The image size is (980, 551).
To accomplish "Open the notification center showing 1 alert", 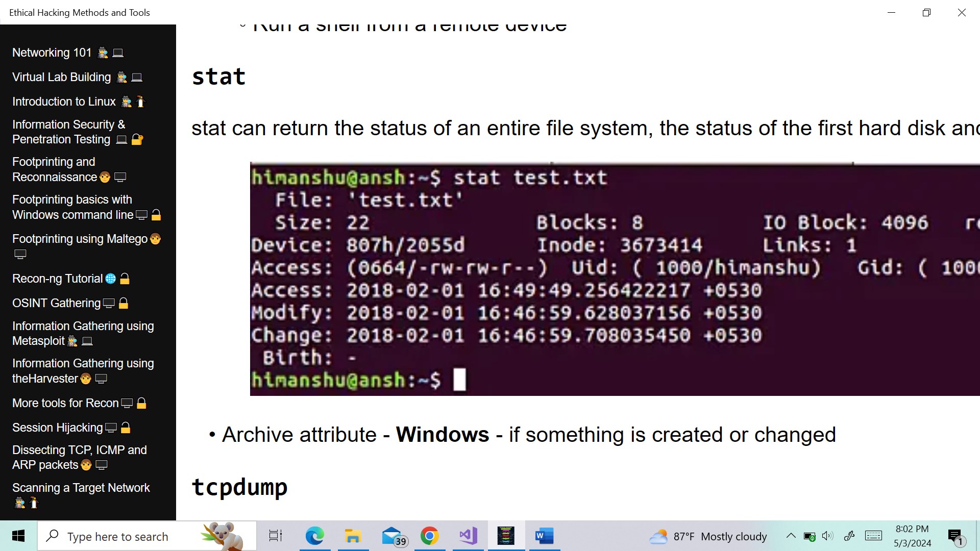I will 955,536.
